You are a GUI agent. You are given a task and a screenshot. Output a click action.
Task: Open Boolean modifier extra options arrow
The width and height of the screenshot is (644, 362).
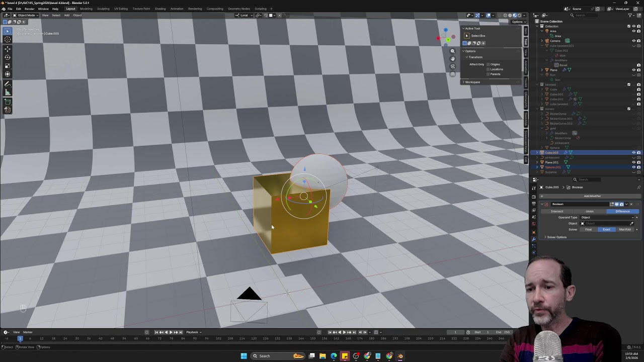pyautogui.click(x=626, y=204)
